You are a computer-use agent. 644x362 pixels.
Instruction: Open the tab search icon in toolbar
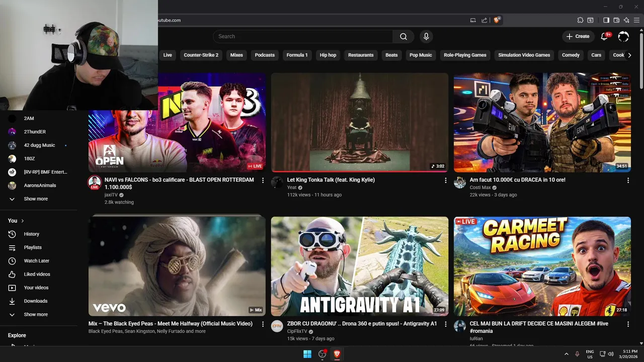[x=590, y=20]
